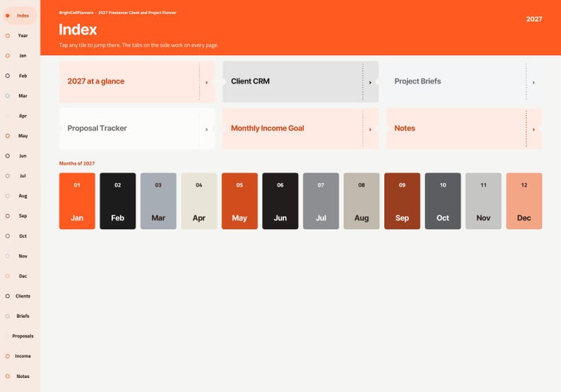Open the Mar sidebar tab
Viewport: 561px width, 392px height.
20,96
